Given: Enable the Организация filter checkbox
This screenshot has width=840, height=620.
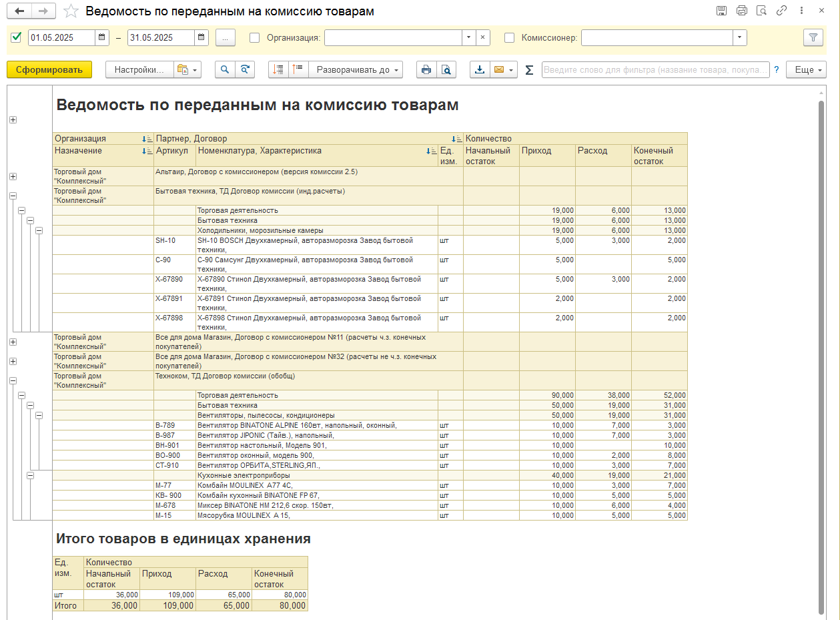Looking at the screenshot, I should coord(254,38).
